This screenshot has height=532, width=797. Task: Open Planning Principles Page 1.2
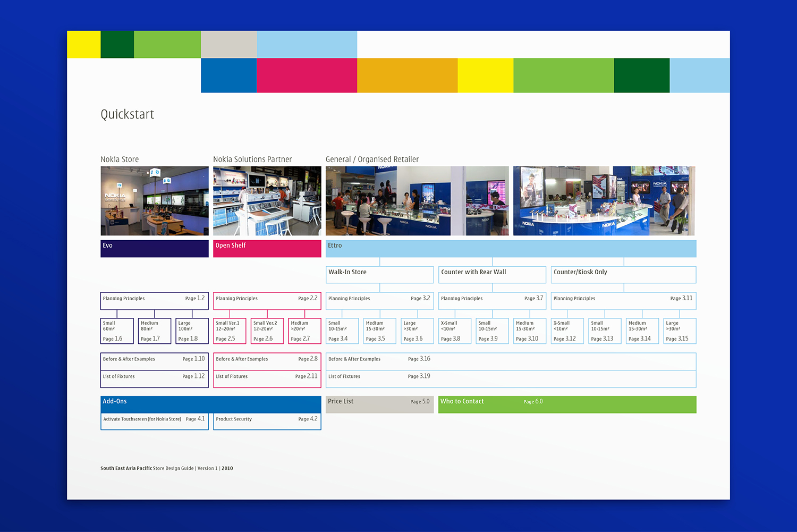tap(155, 301)
